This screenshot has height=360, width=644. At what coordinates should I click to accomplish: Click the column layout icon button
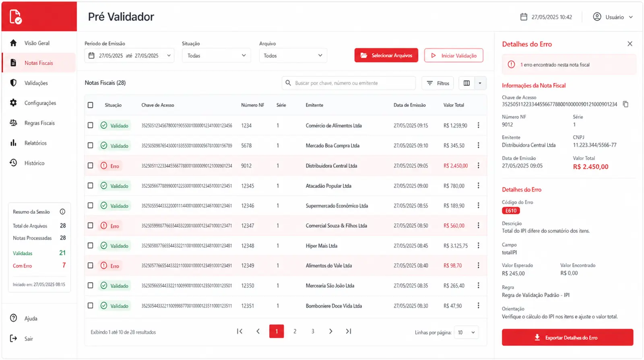tap(466, 83)
